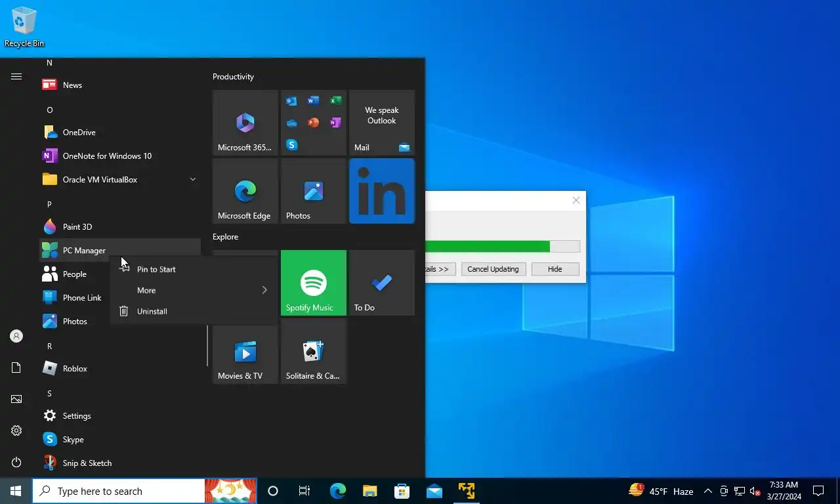
Task: Open the To Do tile
Action: 382,283
